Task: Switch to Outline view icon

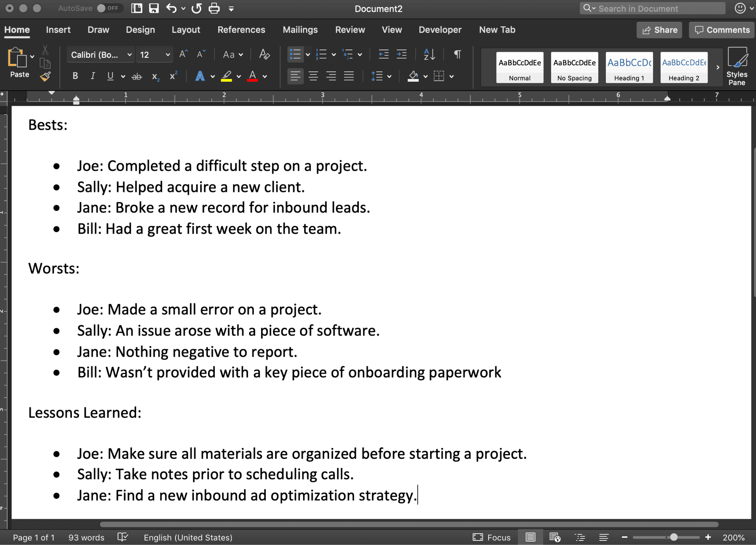Action: click(x=580, y=537)
